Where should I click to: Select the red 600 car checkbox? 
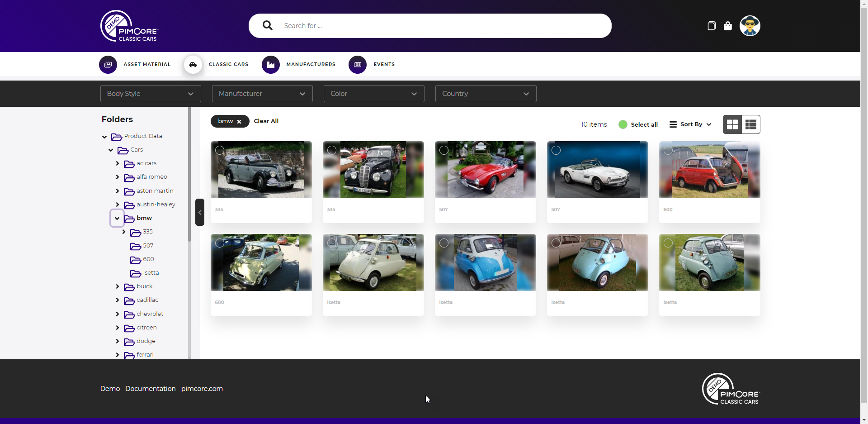click(668, 150)
